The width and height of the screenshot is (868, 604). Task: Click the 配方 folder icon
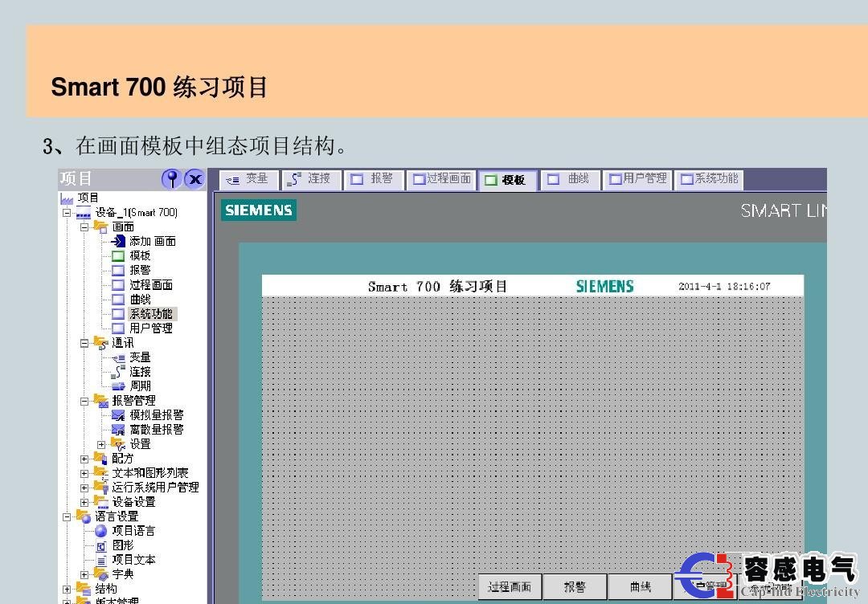coord(100,458)
